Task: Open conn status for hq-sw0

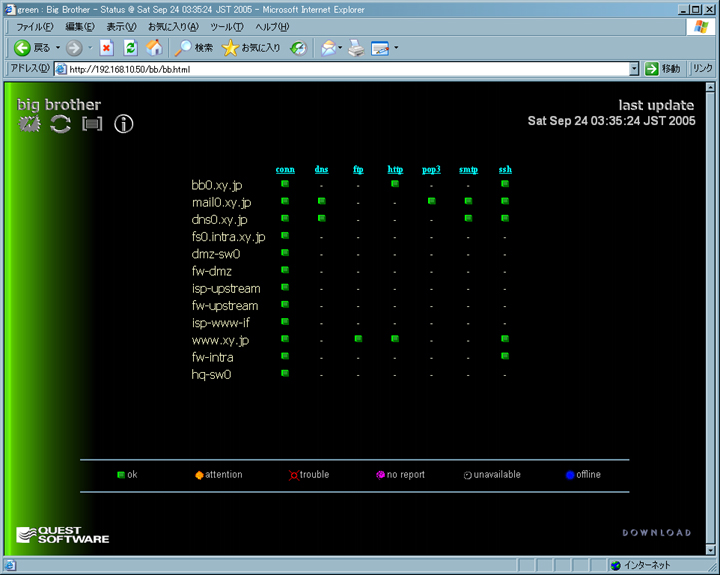Action: point(285,373)
